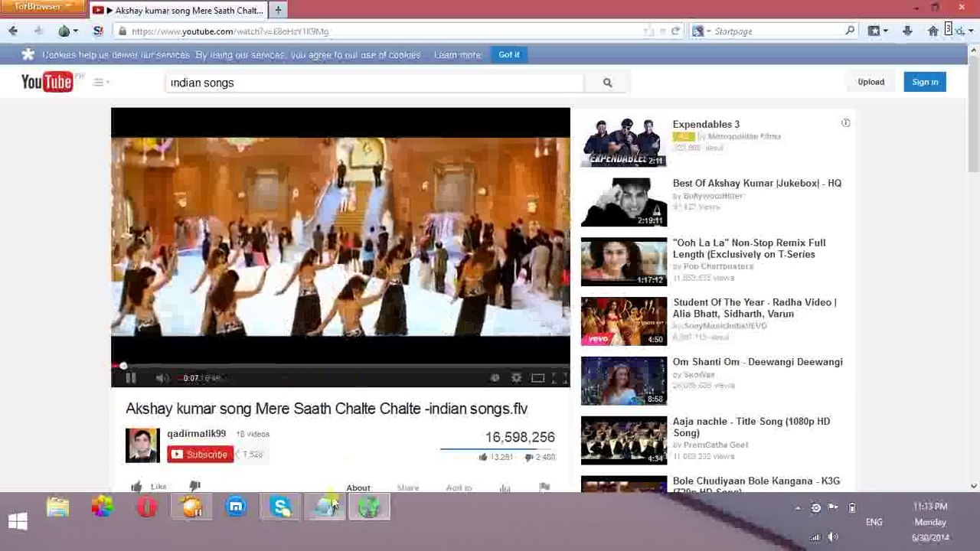Pause the playing video
This screenshot has height=551, width=980.
tap(131, 377)
